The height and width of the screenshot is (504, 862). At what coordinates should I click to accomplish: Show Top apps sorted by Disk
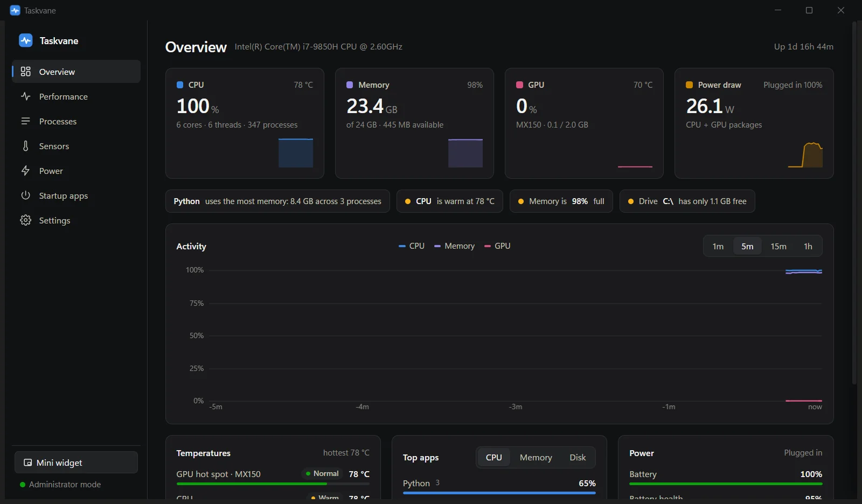point(578,457)
